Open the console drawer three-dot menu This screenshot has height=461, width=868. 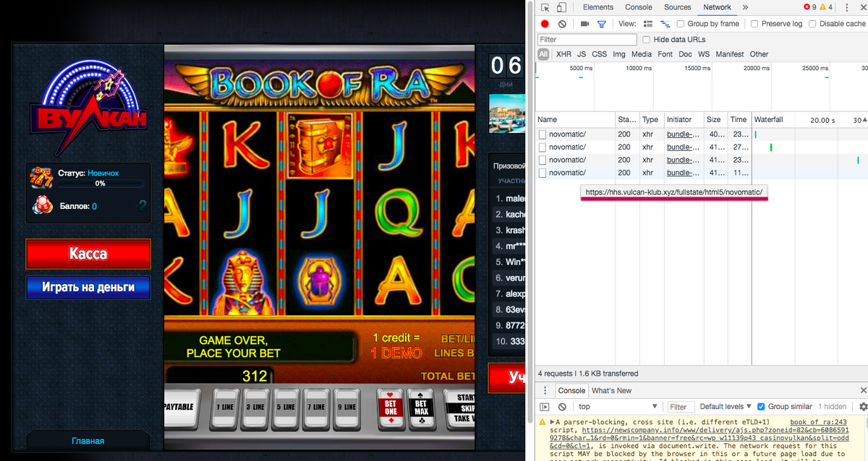point(545,390)
